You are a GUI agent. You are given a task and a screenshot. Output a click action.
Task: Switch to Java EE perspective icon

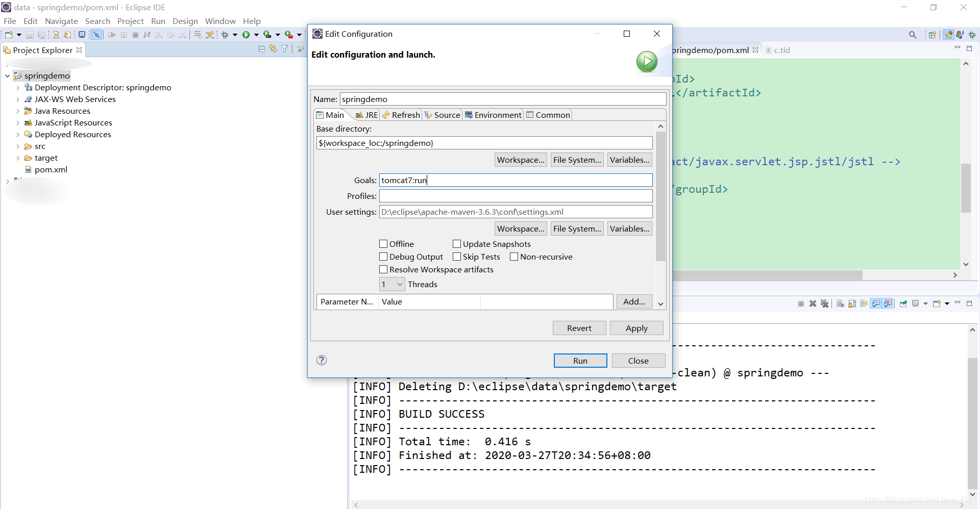[948, 35]
